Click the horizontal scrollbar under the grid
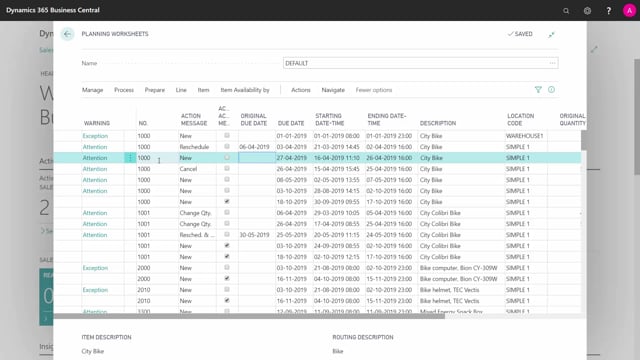640x360 pixels. [x=249, y=316]
